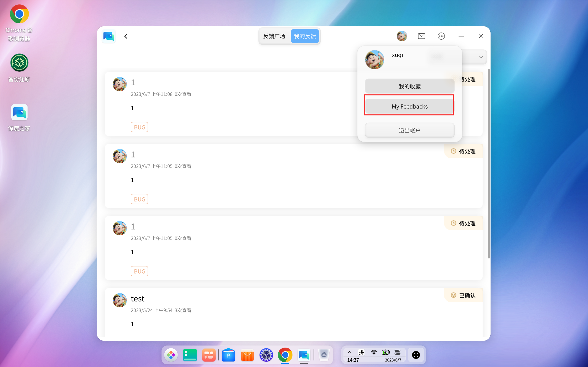
Task: Click xuqi profile picture in popup
Action: click(x=374, y=60)
